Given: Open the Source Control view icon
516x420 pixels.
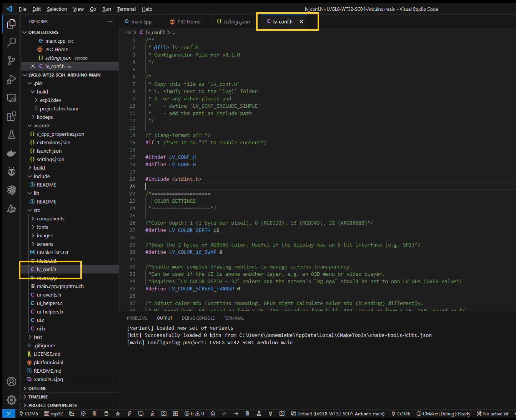Looking at the screenshot, I should 12,60.
